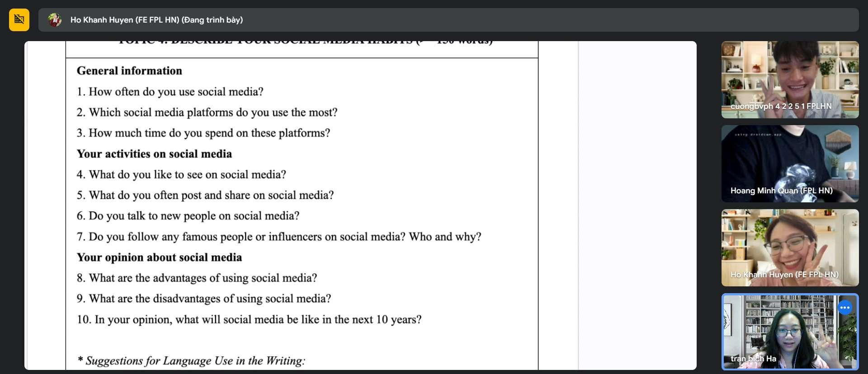Click question 7 about influencers
Viewport: 868px width, 374px height.
pyautogui.click(x=279, y=237)
